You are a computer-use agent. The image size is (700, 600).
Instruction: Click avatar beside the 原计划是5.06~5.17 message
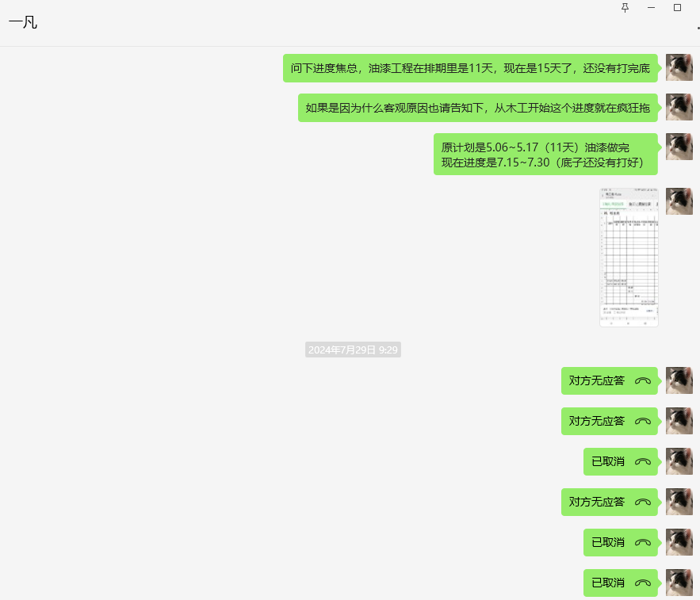click(x=679, y=147)
